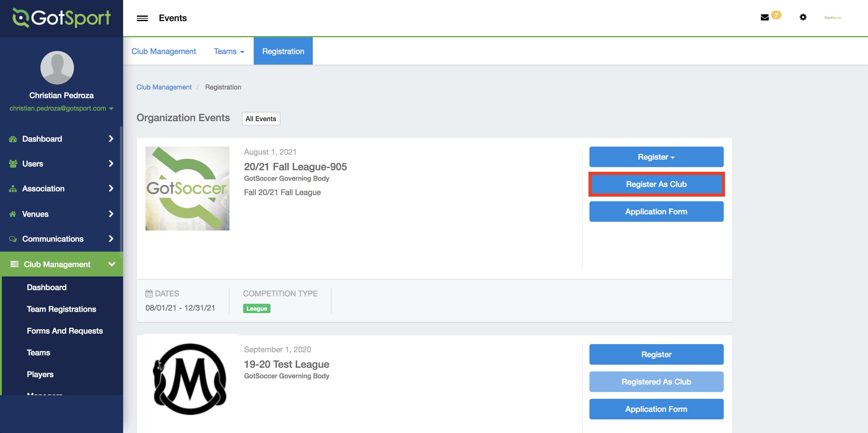Image resolution: width=868 pixels, height=433 pixels.
Task: Click the GotSport logo
Action: [x=61, y=18]
